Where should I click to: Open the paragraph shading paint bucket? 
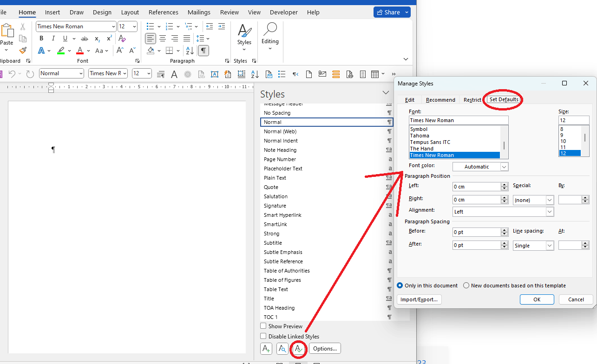151,51
